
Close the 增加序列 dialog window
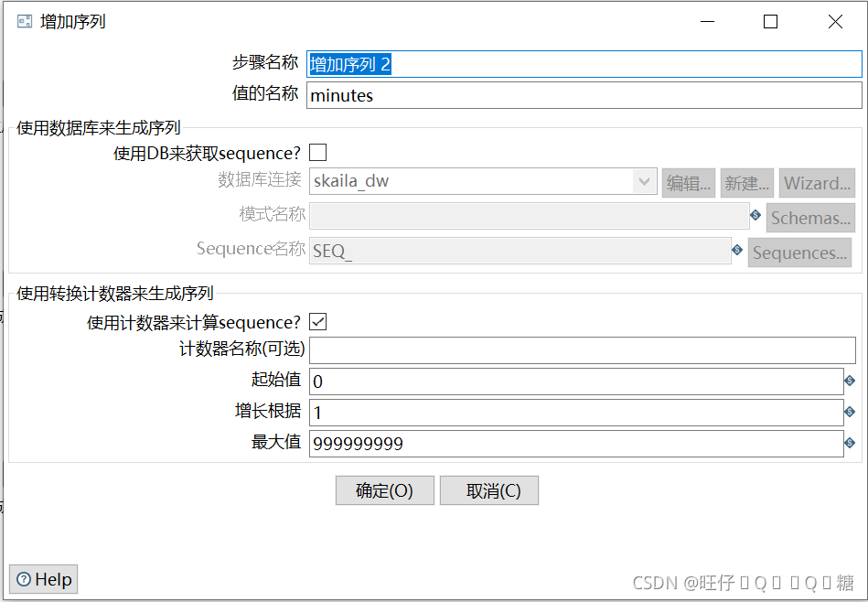point(835,22)
